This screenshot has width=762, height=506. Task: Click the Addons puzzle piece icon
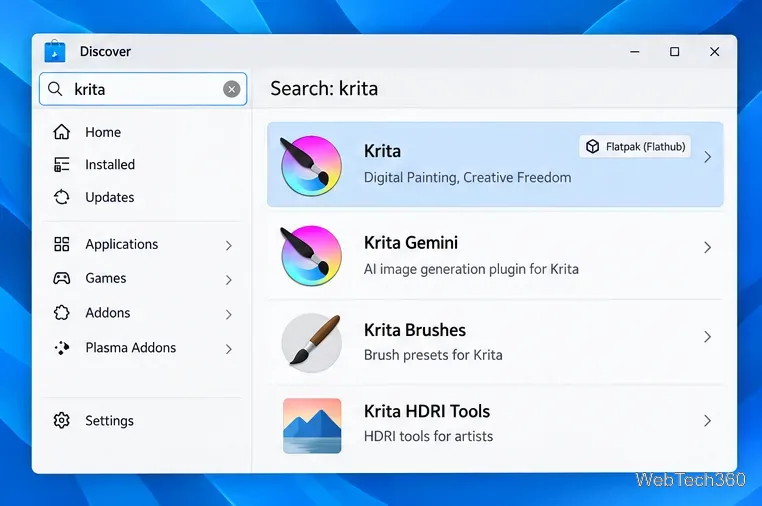[62, 313]
